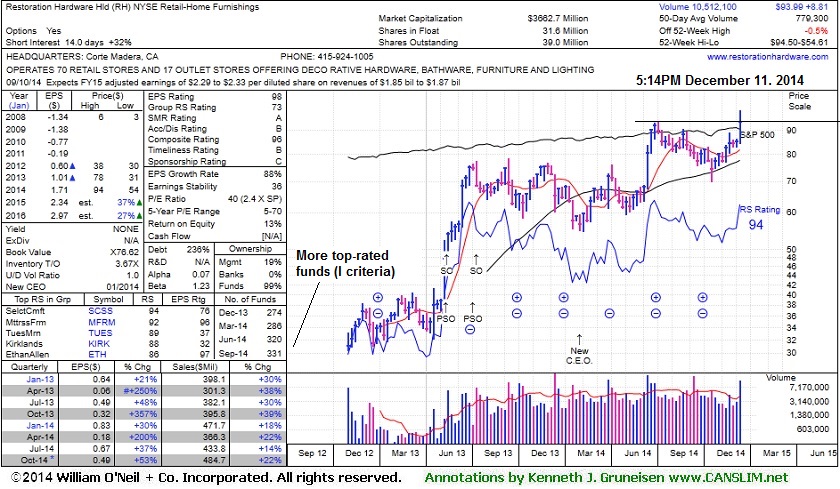Select the Mar 15 time axis label
The height and width of the screenshot is (489, 840).
click(x=777, y=453)
